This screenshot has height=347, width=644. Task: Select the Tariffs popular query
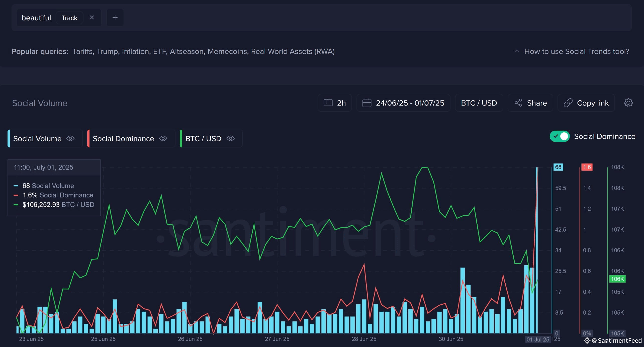pyautogui.click(x=83, y=51)
